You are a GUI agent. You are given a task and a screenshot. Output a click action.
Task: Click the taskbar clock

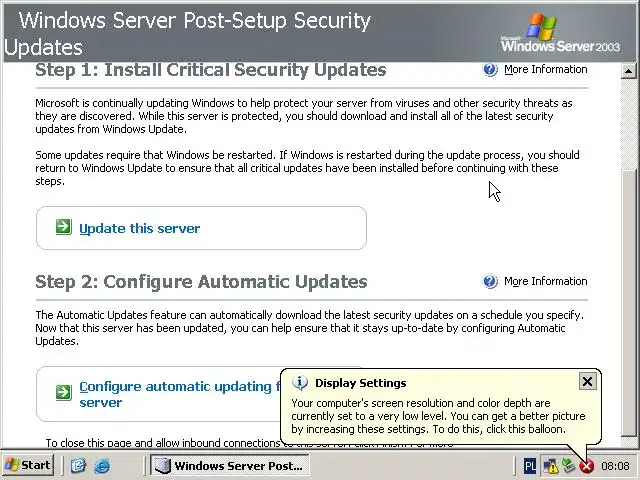[x=615, y=466]
